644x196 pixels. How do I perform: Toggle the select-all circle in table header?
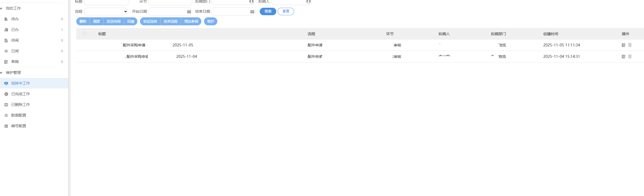(x=85, y=34)
